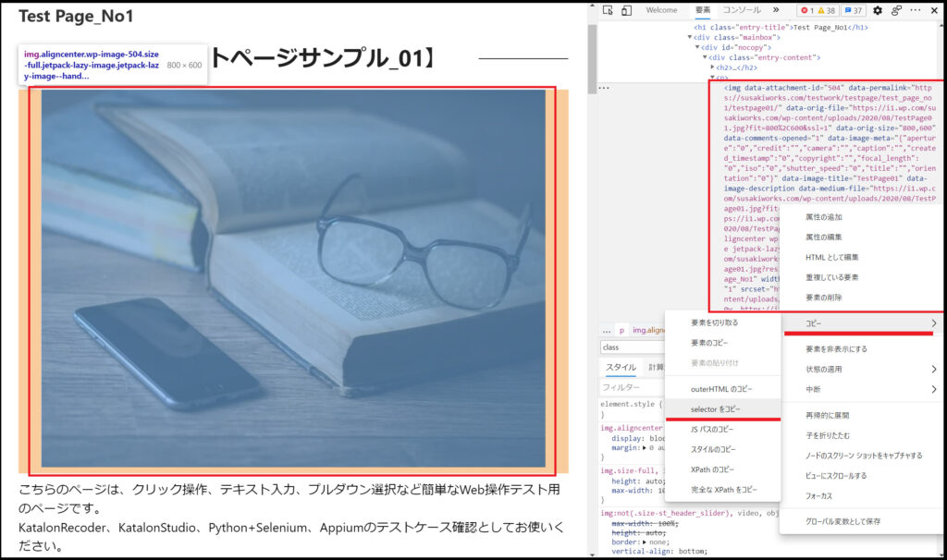This screenshot has width=947, height=560.
Task: Open DevTools settings gear
Action: (x=878, y=10)
